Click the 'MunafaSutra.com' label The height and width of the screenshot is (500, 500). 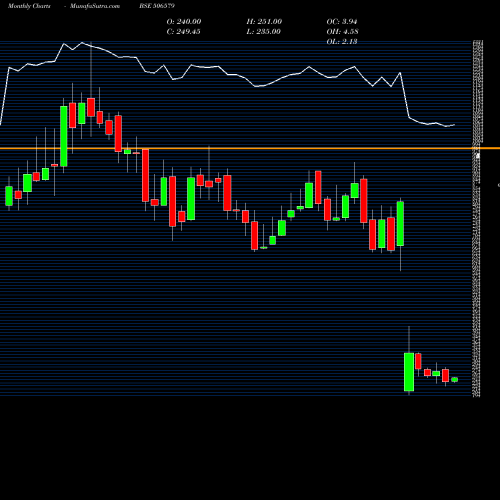(x=95, y=6)
